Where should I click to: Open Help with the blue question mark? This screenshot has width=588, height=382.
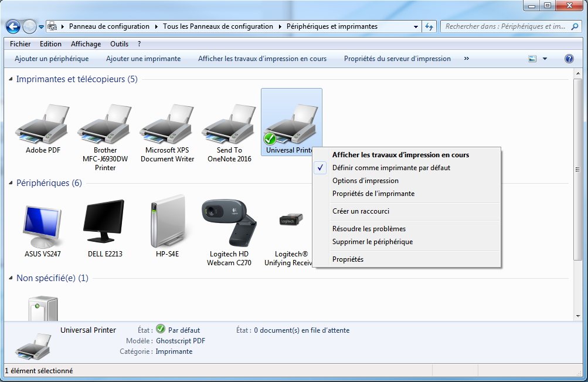click(569, 59)
